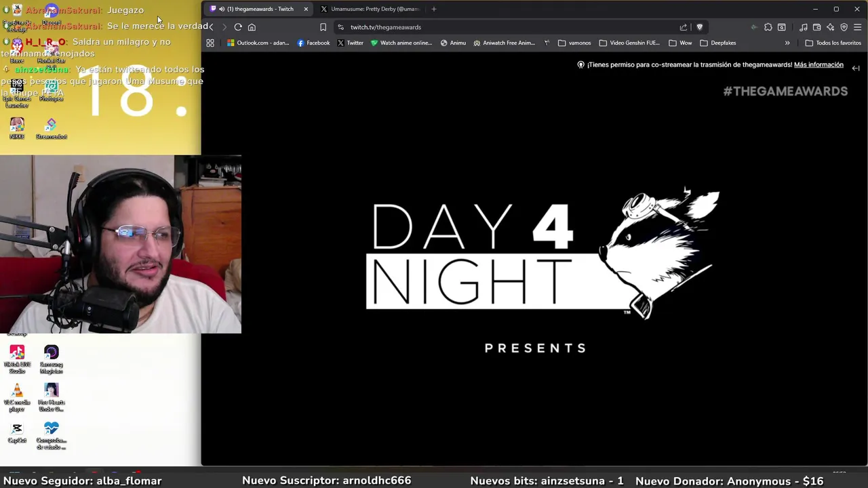Open media playlist music note icon
Image resolution: width=868 pixels, height=488 pixels.
click(x=804, y=27)
